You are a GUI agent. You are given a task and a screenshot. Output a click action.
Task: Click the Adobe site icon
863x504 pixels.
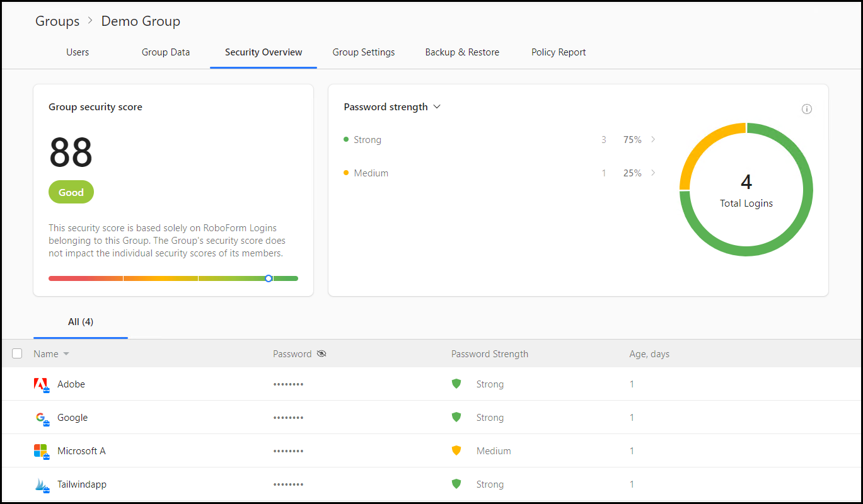click(x=37, y=384)
